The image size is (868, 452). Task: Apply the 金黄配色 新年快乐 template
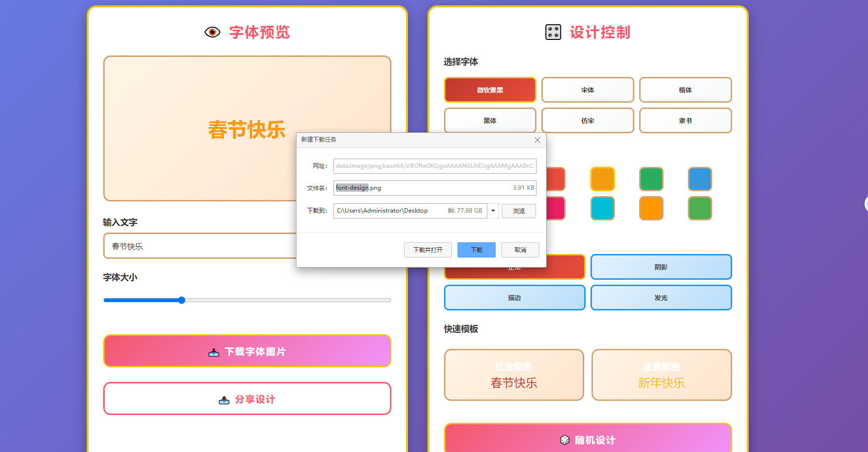pyautogui.click(x=661, y=375)
